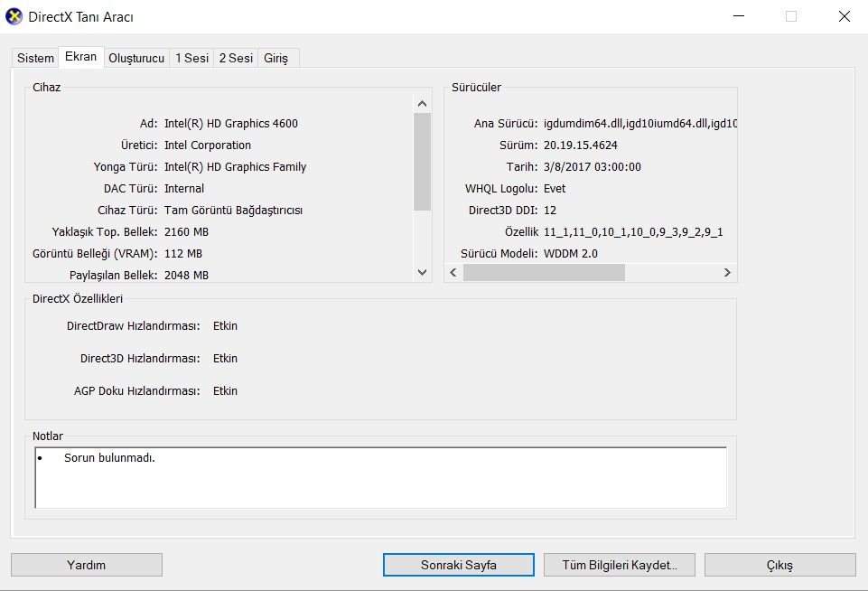Screen dimensions: 868x591
Task: Click Sürücüler scroll left arrow
Action: pyautogui.click(x=453, y=273)
